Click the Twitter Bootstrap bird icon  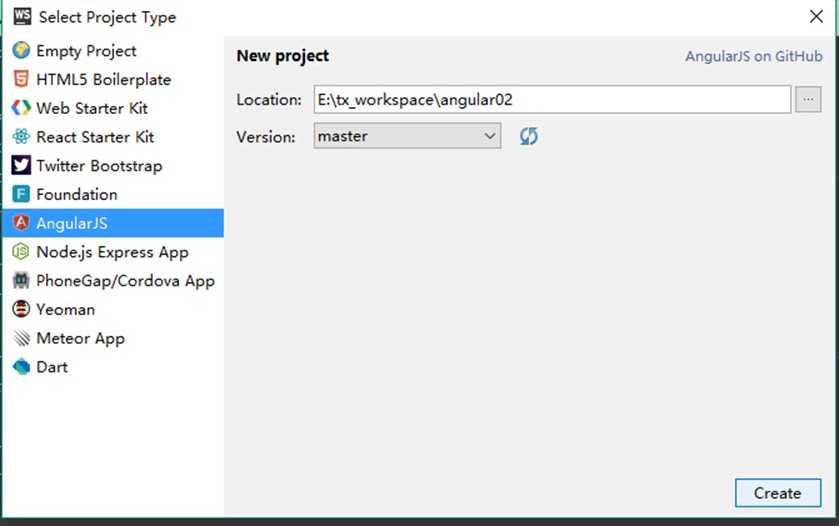[x=21, y=165]
